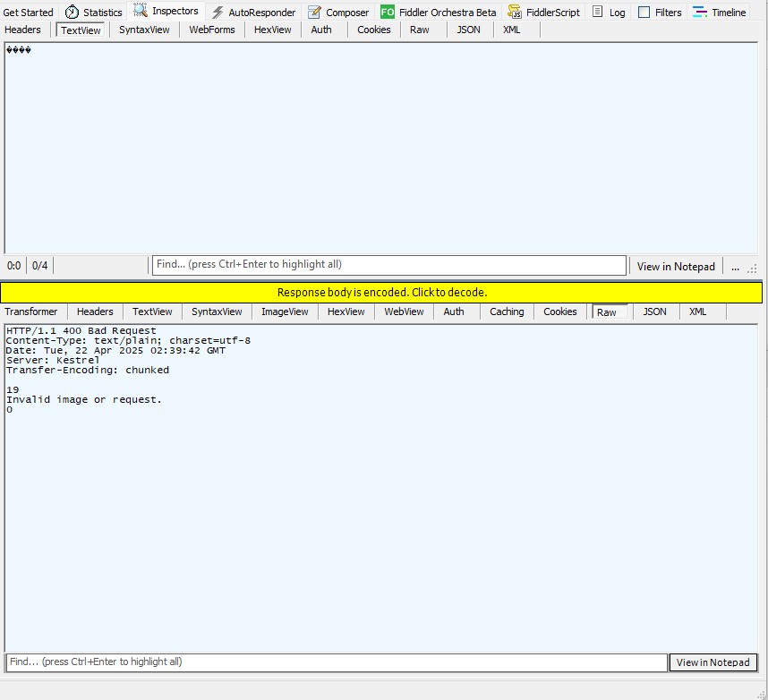Open Fiddler Orchestra Beta green FO icon

tap(387, 13)
